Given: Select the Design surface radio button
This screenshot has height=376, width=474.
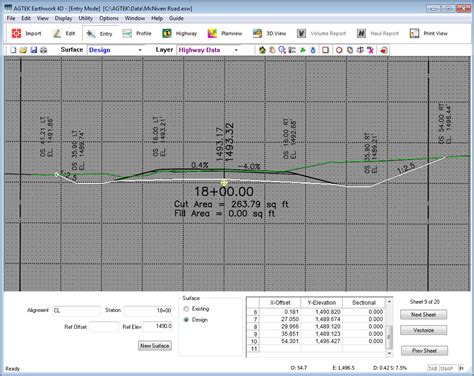Looking at the screenshot, I should [186, 320].
